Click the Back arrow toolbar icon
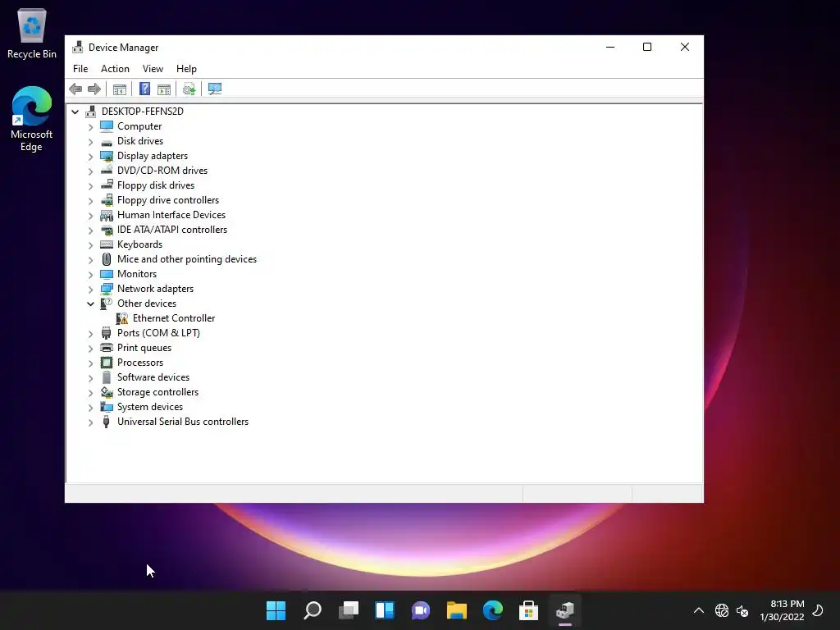Image resolution: width=840 pixels, height=630 pixels. (75, 89)
